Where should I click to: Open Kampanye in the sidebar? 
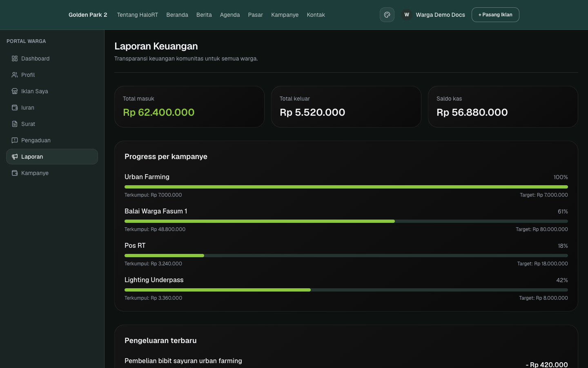coord(52,173)
